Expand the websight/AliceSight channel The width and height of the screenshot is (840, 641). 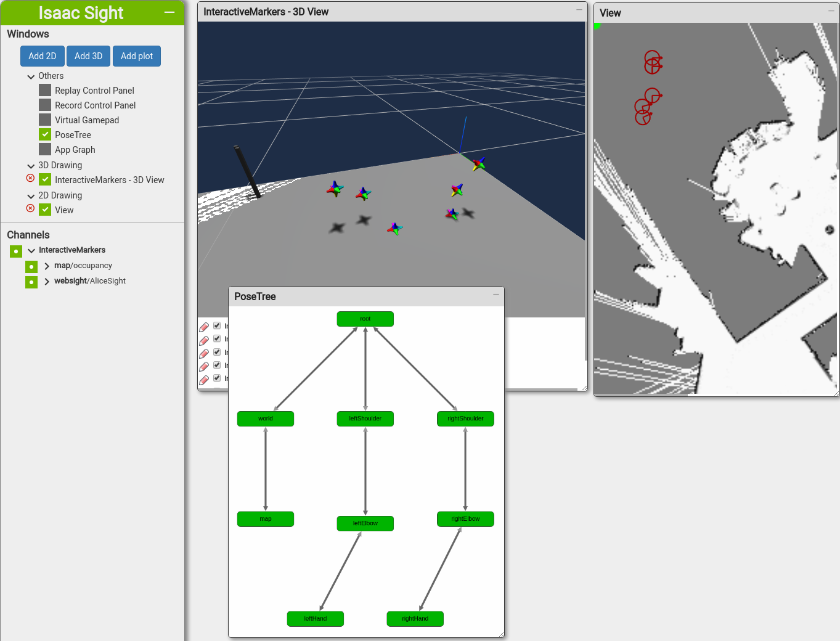(47, 282)
